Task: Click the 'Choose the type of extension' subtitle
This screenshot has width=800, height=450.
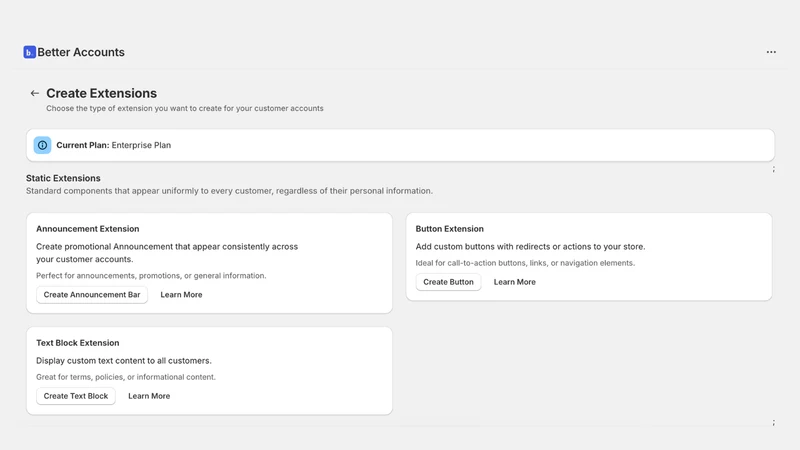Action: click(x=185, y=108)
